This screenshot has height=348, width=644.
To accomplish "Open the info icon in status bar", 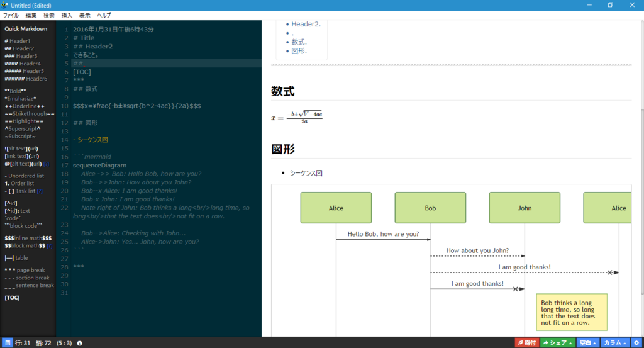I will pos(80,343).
